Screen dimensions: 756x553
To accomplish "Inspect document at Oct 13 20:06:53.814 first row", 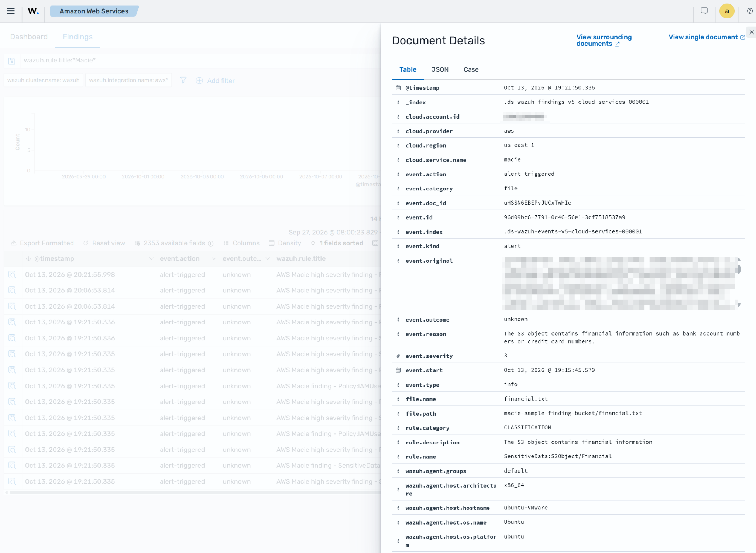I will 12,291.
